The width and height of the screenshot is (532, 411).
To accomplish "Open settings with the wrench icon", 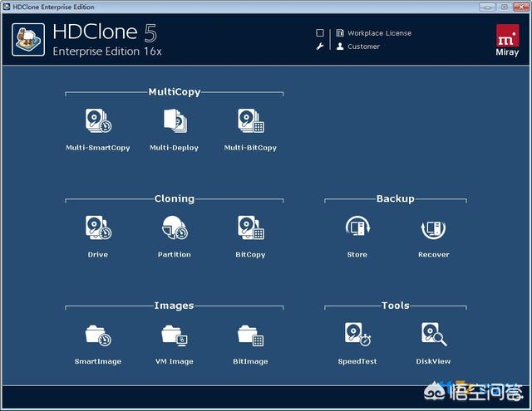I will point(319,46).
